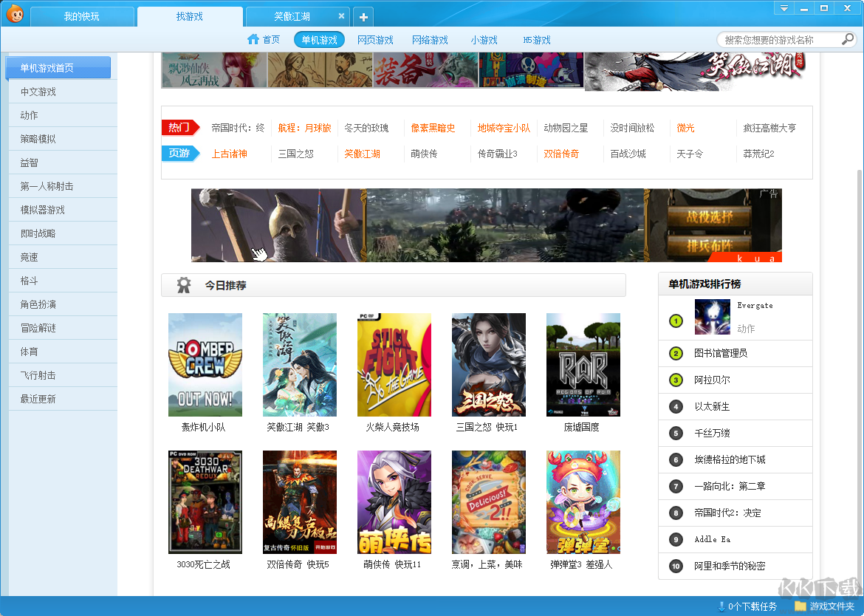
Task: Open the 三国之怒 game cover thumbnail
Action: tap(488, 364)
